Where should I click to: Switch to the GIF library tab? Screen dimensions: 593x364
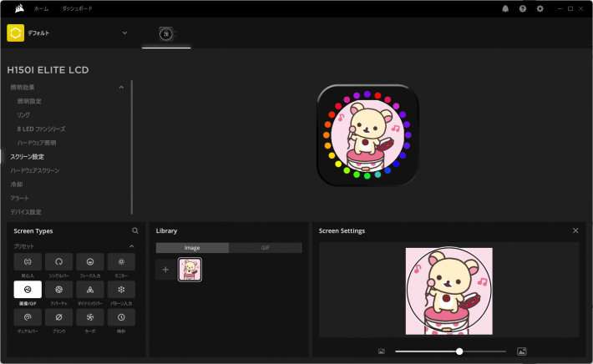265,248
